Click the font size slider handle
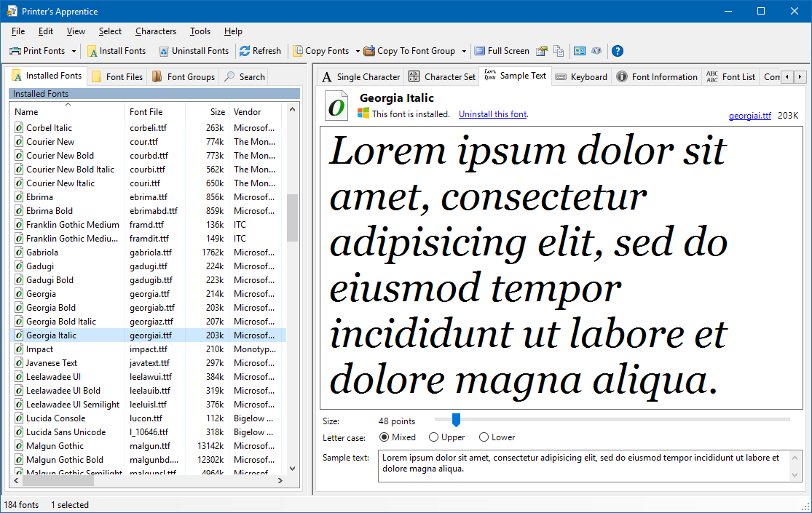 pyautogui.click(x=456, y=419)
